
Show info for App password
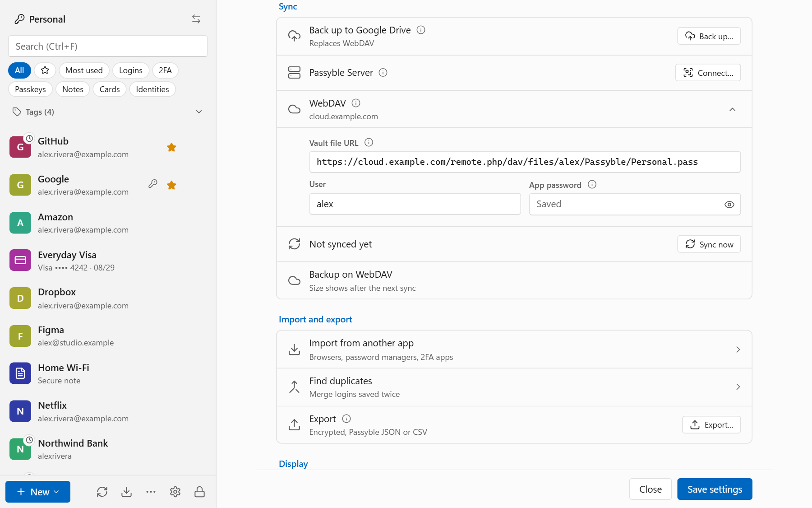click(x=592, y=184)
